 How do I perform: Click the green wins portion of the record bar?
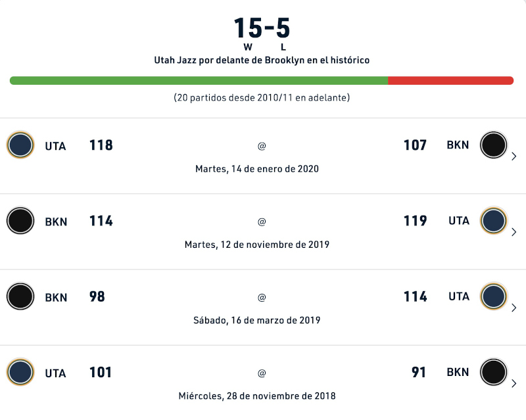tap(199, 80)
